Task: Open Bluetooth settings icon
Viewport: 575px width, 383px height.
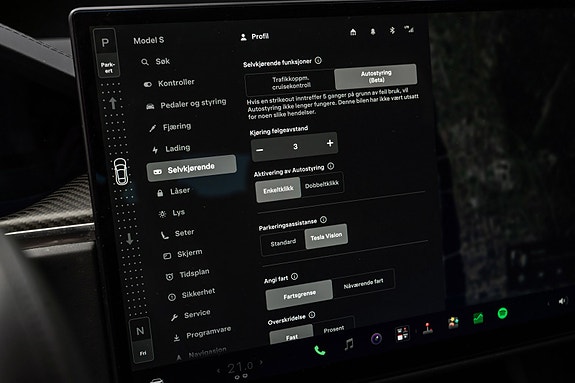Action: pyautogui.click(x=392, y=30)
